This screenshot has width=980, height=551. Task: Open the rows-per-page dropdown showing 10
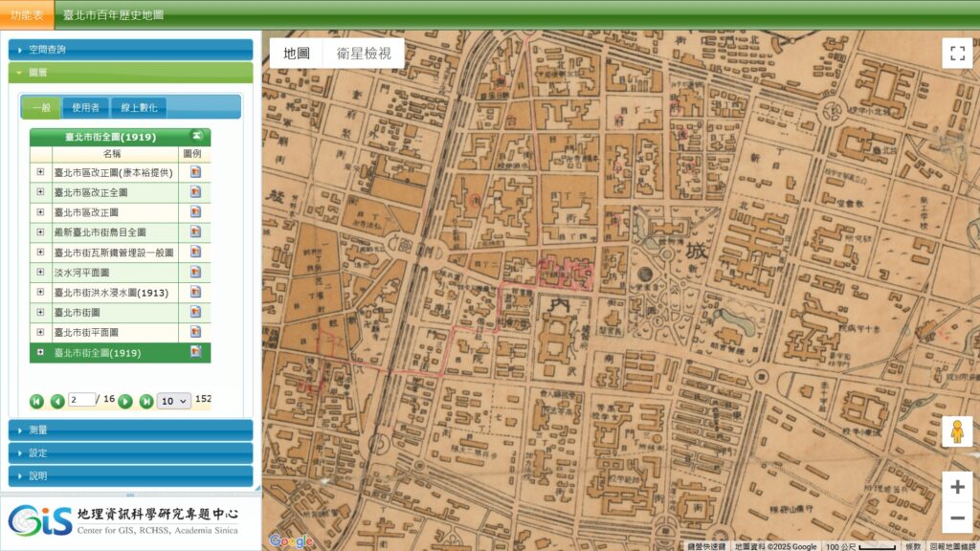click(x=174, y=401)
